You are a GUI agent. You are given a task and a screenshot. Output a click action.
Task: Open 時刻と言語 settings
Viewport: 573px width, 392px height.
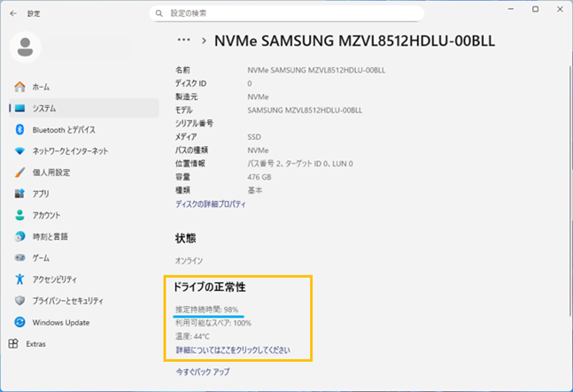click(84, 236)
